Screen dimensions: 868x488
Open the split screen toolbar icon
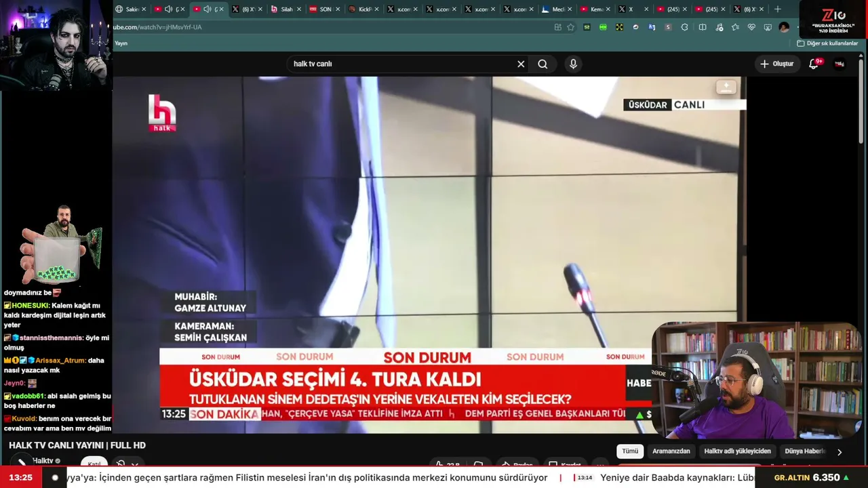coord(703,27)
